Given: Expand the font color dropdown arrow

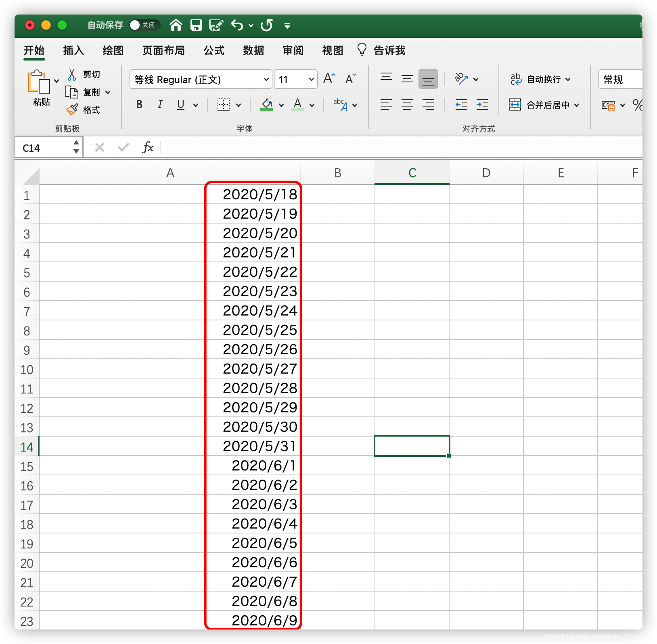Looking at the screenshot, I should click(x=312, y=105).
